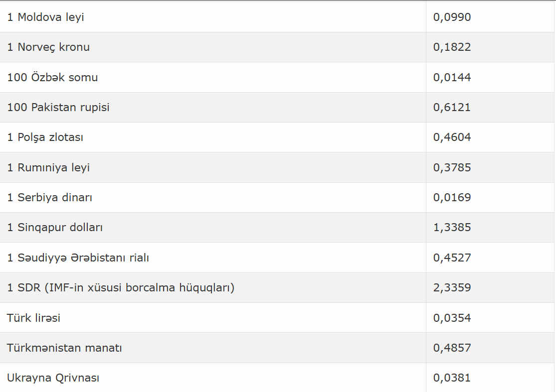Select the 2,3359 SDR rate
Image resolution: width=556 pixels, height=392 pixels.
click(452, 287)
